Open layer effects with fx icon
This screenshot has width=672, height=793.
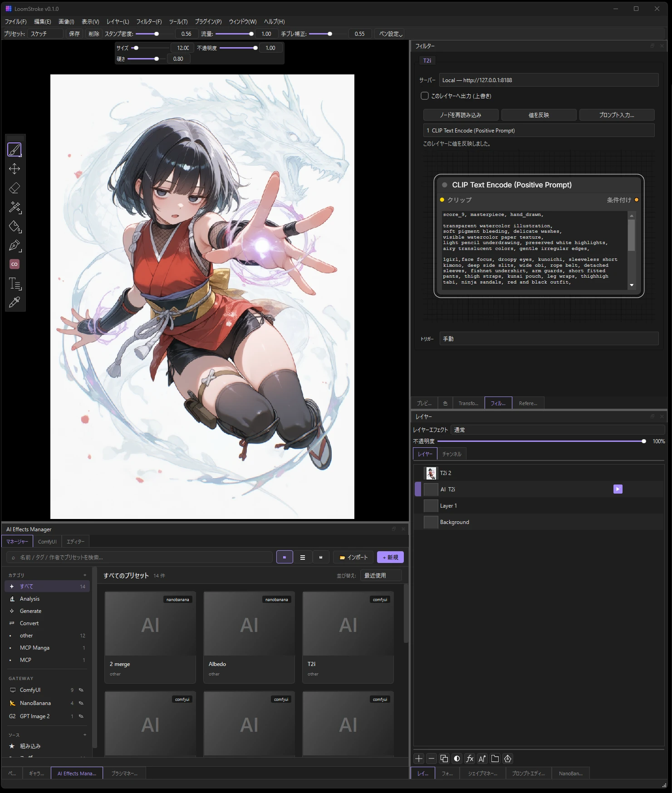(x=470, y=759)
